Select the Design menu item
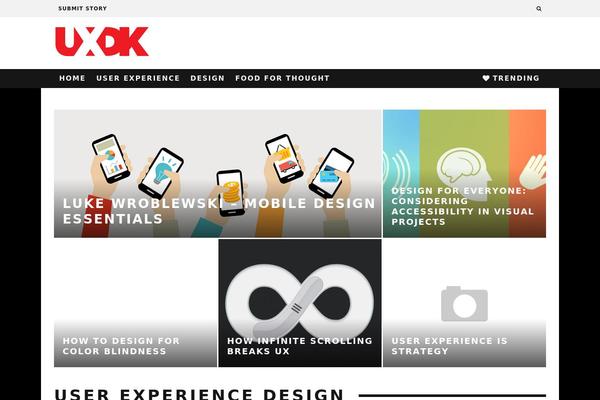This screenshot has height=400, width=600. tap(207, 78)
